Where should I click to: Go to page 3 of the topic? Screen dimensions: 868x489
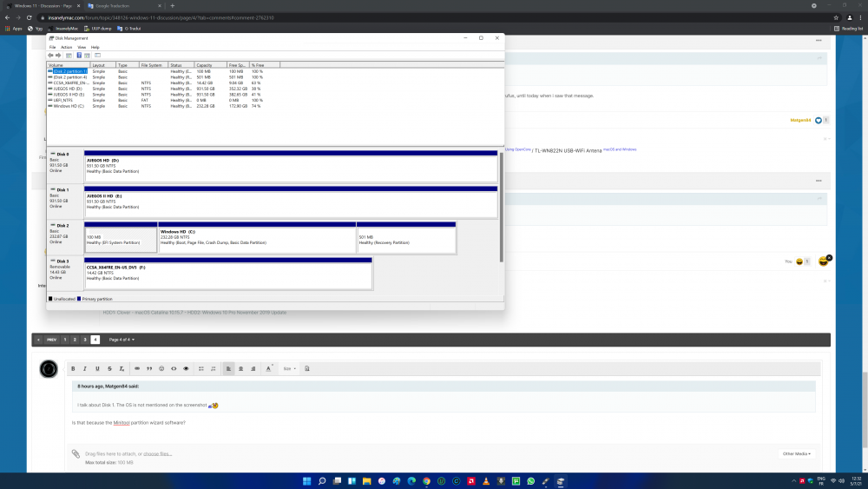tap(85, 340)
